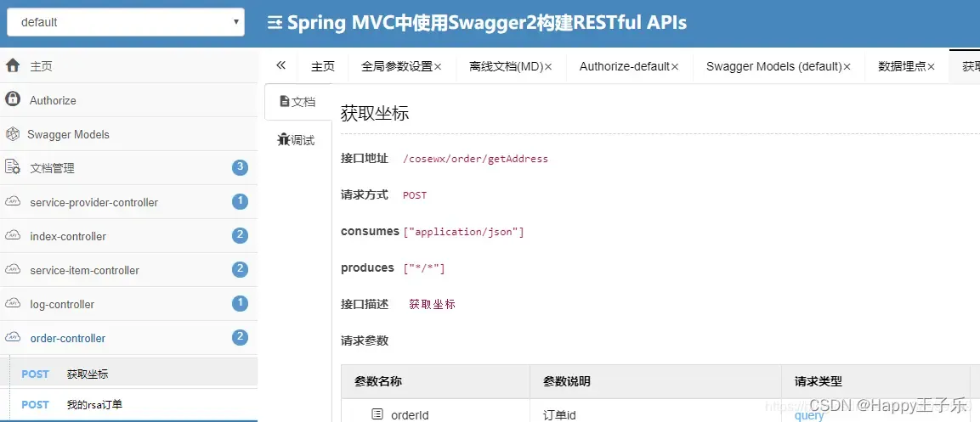Open the default group dropdown
The height and width of the screenshot is (422, 980).
point(125,22)
